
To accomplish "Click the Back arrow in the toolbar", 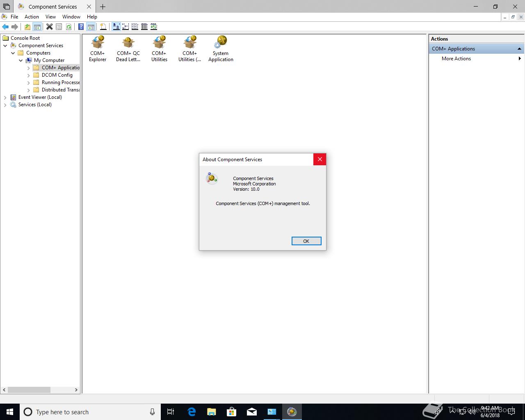I will tap(5, 27).
